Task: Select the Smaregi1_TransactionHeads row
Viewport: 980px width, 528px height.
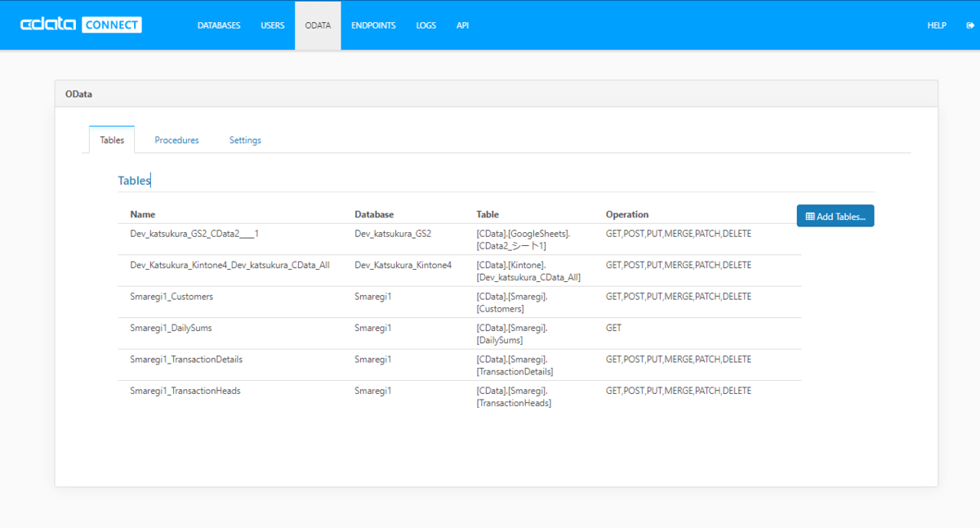Action: click(x=185, y=391)
